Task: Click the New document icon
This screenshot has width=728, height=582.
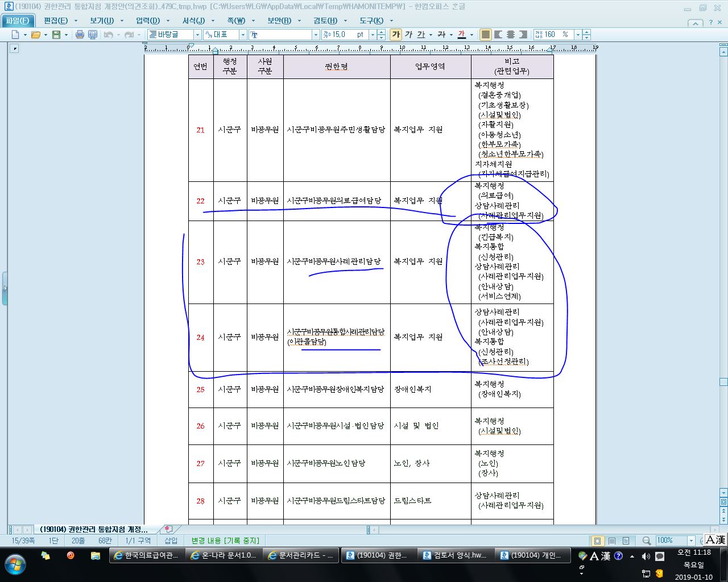Action: (x=15, y=35)
